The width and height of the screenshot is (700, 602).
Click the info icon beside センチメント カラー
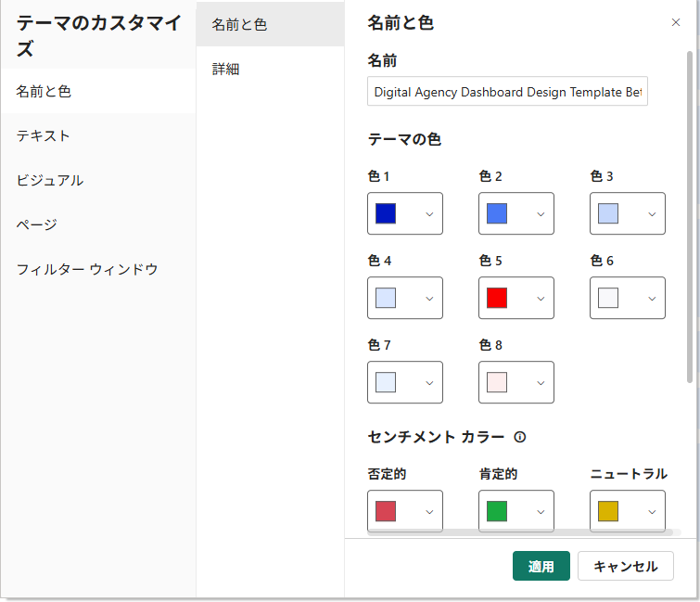(x=519, y=437)
